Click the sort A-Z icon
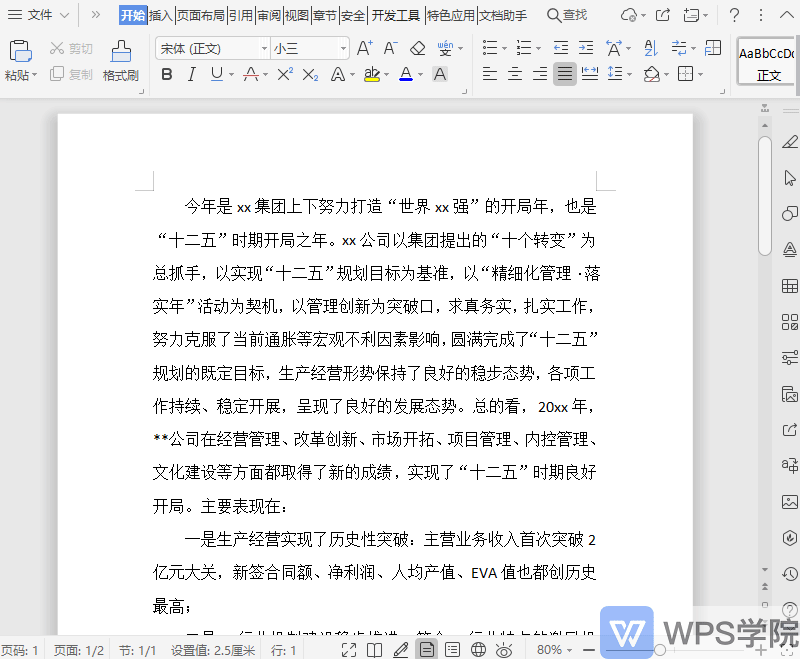The height and width of the screenshot is (659, 800). coord(651,48)
